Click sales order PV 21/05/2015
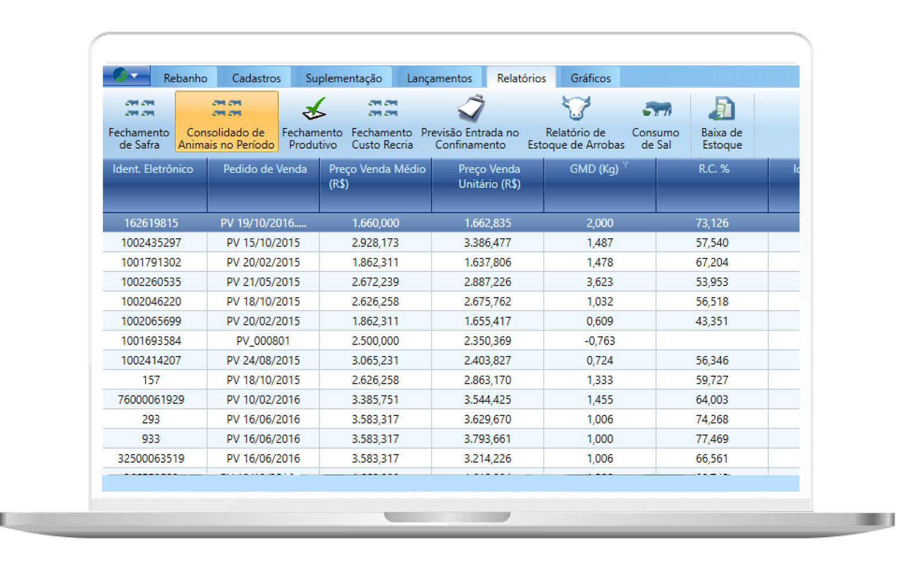Image resolution: width=924 pixels, height=569 pixels. pos(263,282)
